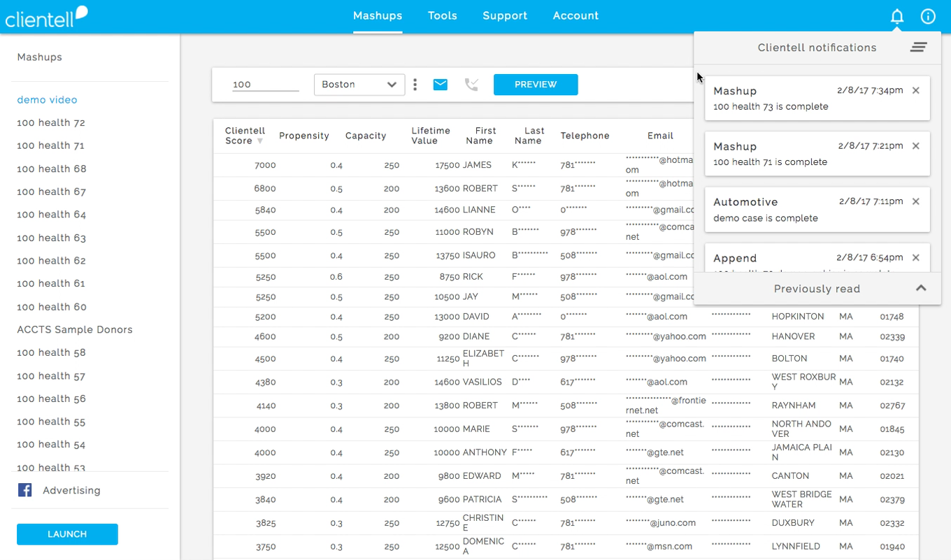
Task: Open the Boston location dropdown
Action: pyautogui.click(x=359, y=85)
